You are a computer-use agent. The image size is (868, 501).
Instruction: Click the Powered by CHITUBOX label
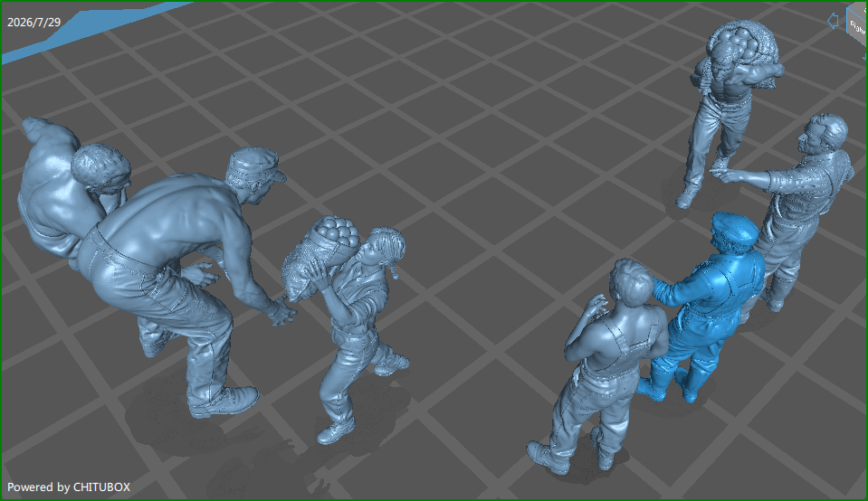pyautogui.click(x=69, y=487)
